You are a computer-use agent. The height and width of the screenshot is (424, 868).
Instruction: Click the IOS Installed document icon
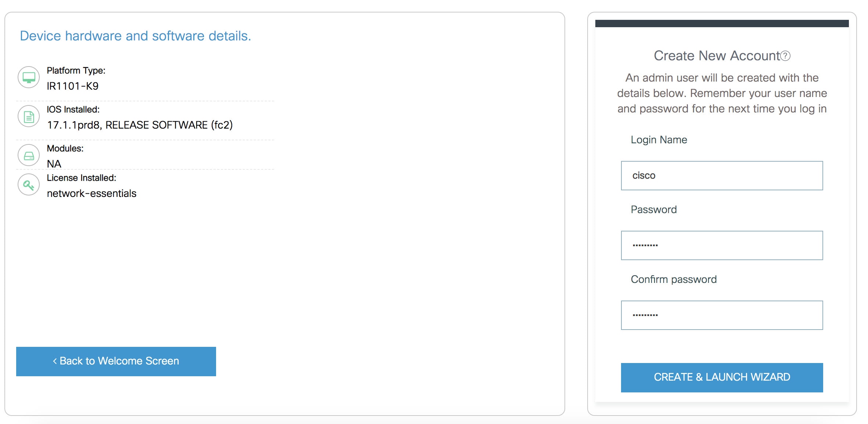click(29, 116)
